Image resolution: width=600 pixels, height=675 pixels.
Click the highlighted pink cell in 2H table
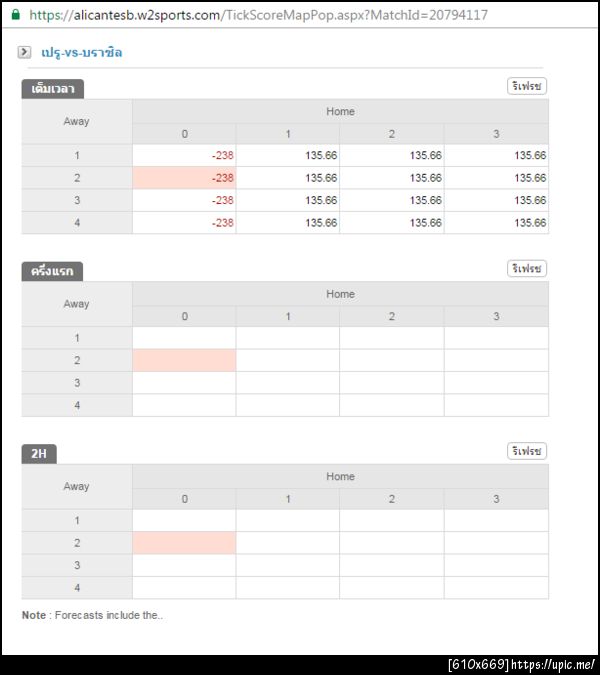(x=184, y=543)
